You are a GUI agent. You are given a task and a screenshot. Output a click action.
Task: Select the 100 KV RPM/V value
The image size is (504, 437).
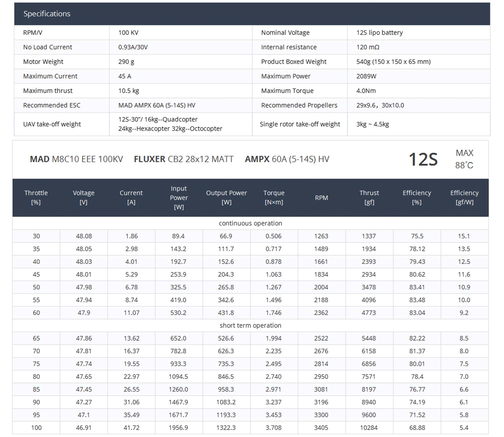click(x=128, y=32)
